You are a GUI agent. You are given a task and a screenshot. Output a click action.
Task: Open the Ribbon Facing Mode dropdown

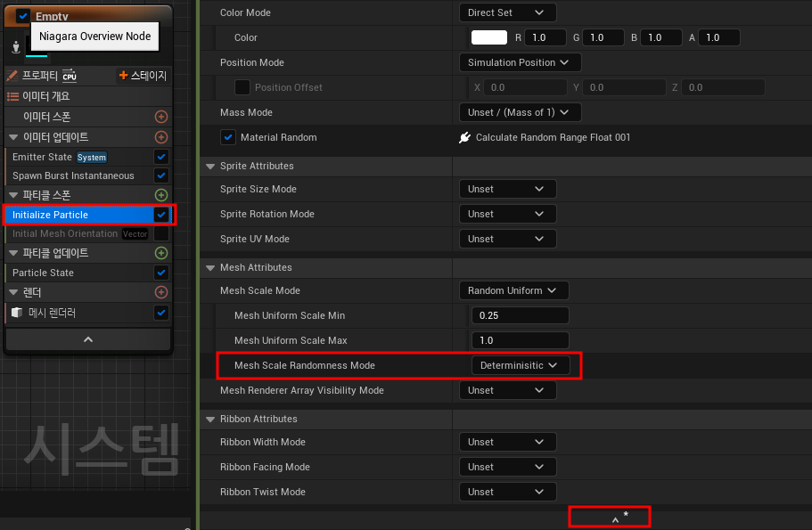click(x=507, y=467)
